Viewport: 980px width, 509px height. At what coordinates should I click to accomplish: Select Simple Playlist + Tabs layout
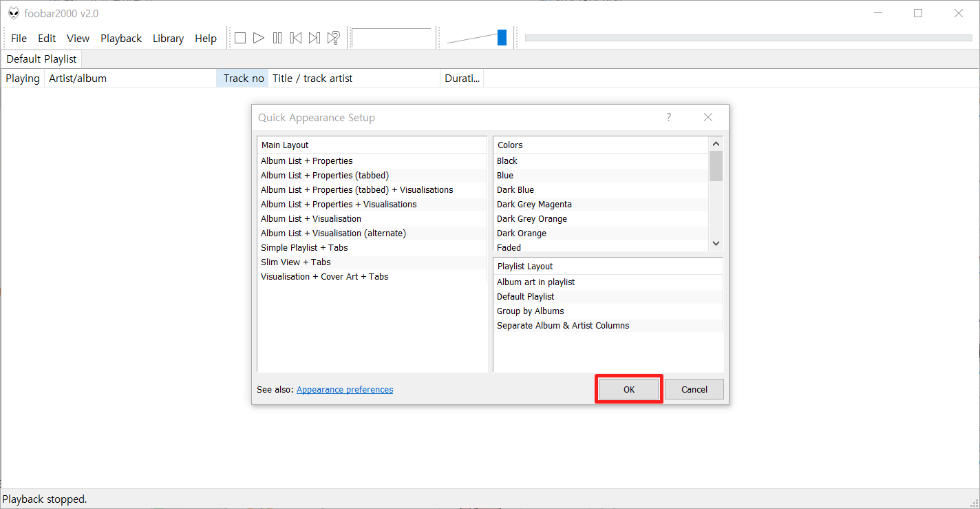click(372, 248)
